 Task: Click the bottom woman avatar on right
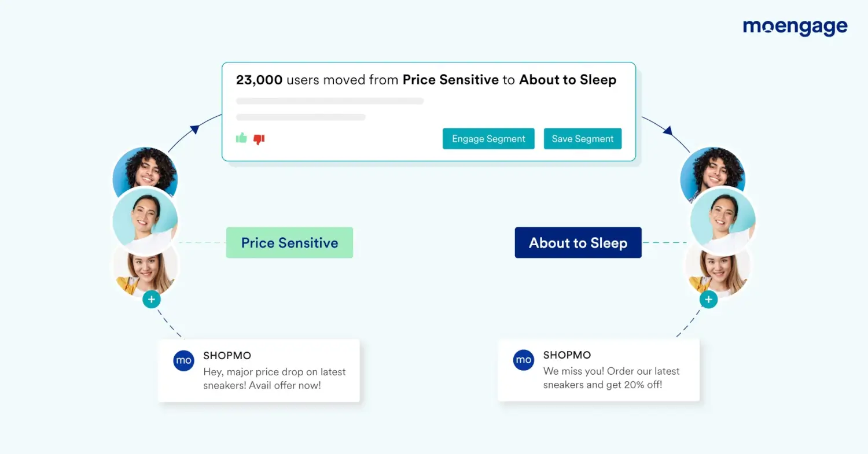718,269
